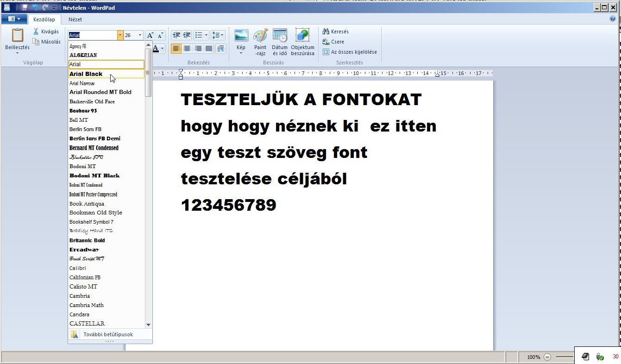Click the Beillesztés paste clipboard icon

(18, 35)
